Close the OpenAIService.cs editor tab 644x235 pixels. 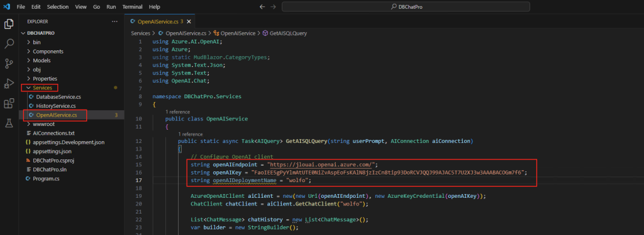(x=188, y=21)
